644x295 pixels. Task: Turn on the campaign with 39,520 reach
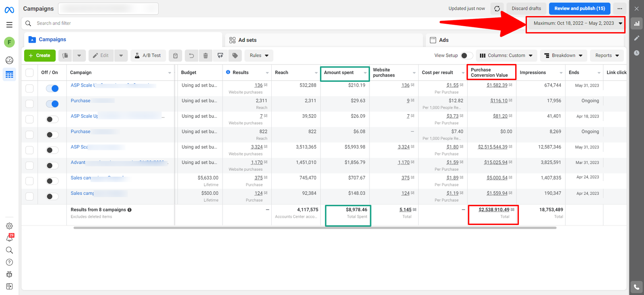point(52,119)
